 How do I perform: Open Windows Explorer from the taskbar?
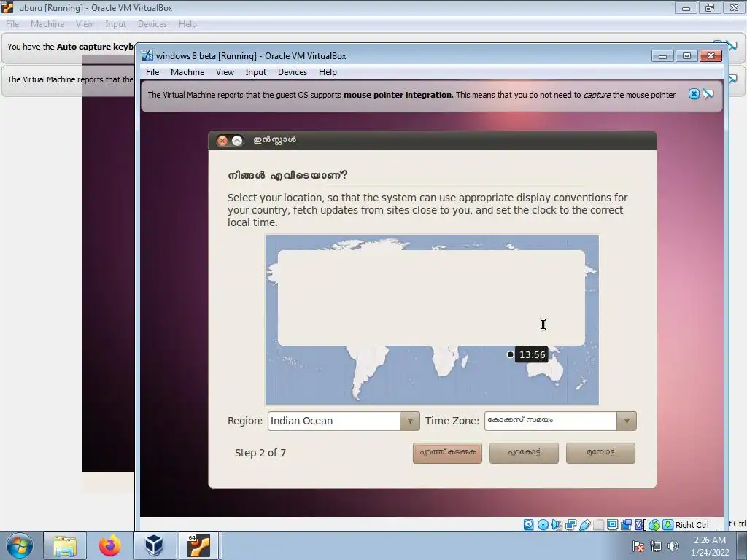coord(65,545)
